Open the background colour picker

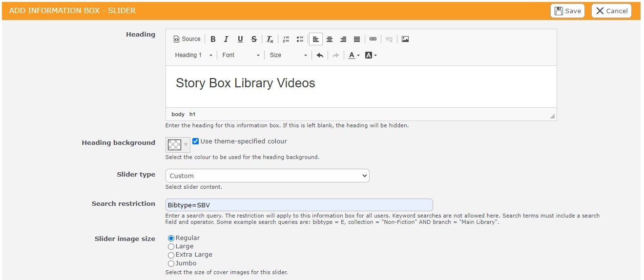pos(371,55)
